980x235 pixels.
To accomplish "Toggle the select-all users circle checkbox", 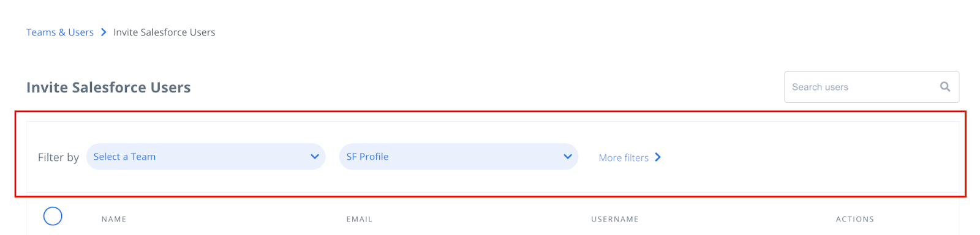I will [53, 216].
